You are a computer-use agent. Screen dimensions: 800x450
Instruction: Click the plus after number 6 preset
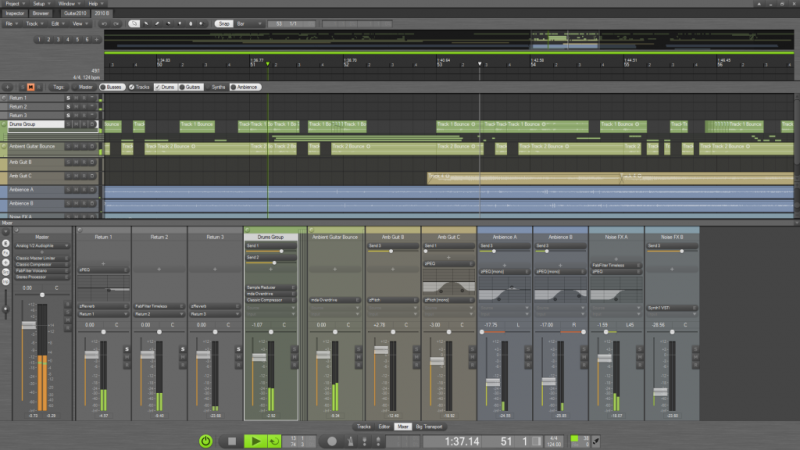(x=96, y=39)
